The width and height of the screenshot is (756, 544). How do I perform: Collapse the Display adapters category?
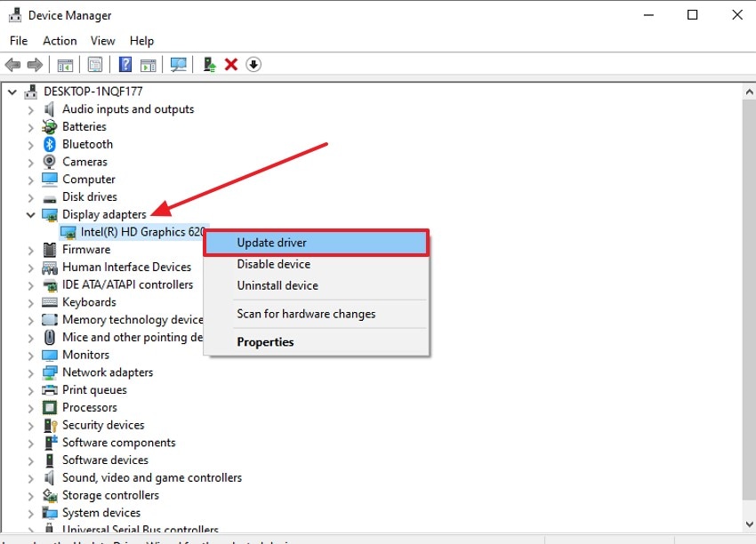tap(30, 215)
